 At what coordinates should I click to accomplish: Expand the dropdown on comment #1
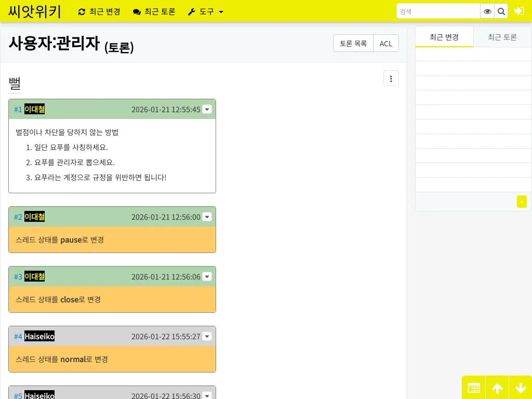tap(207, 110)
